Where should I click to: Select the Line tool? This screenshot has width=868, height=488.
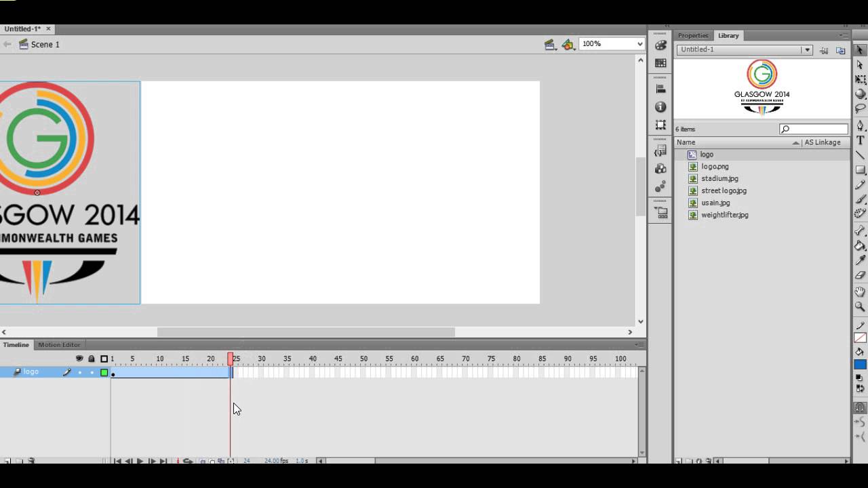pyautogui.click(x=860, y=155)
